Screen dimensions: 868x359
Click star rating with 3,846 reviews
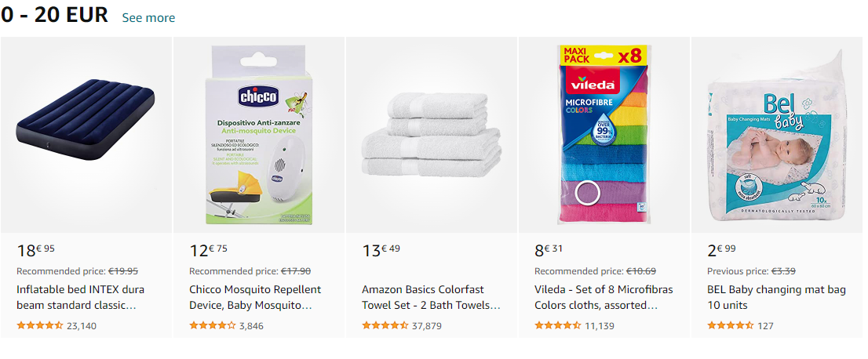click(213, 326)
